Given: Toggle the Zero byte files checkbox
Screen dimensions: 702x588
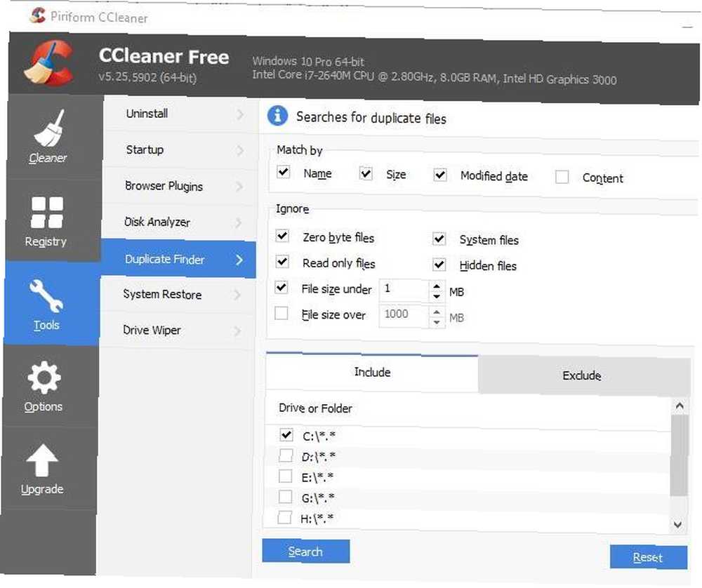Looking at the screenshot, I should click(x=282, y=235).
